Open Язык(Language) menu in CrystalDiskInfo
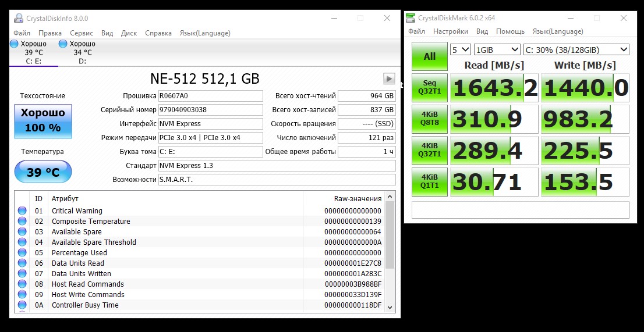The image size is (644, 332). point(205,33)
